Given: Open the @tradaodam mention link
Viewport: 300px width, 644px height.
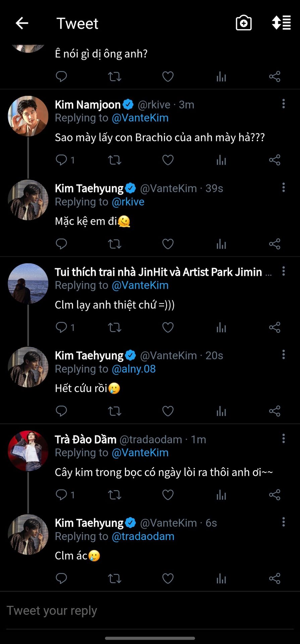Looking at the screenshot, I should [143, 536].
